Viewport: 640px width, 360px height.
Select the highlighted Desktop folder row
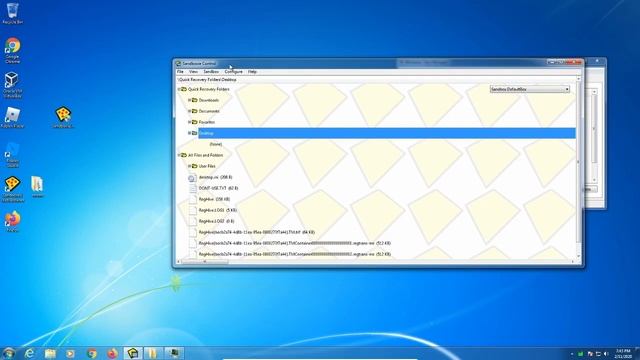click(387, 133)
